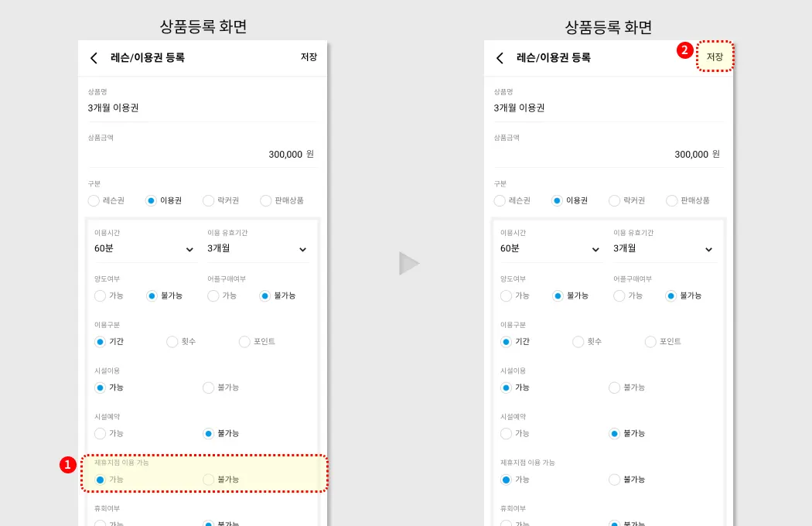The image size is (812, 526).
Task: Click the back arrow in the right screen header
Action: (x=500, y=58)
